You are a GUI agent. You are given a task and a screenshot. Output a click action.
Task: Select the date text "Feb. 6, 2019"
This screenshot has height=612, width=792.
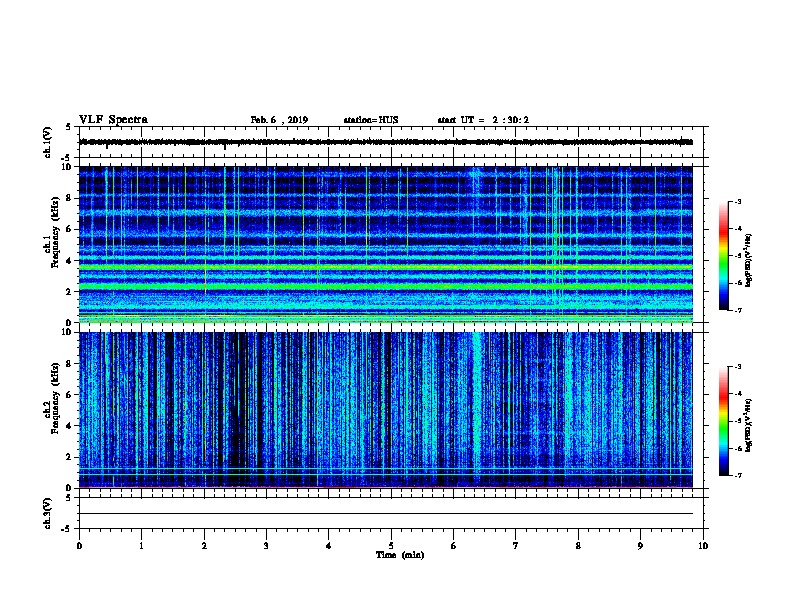(x=279, y=120)
